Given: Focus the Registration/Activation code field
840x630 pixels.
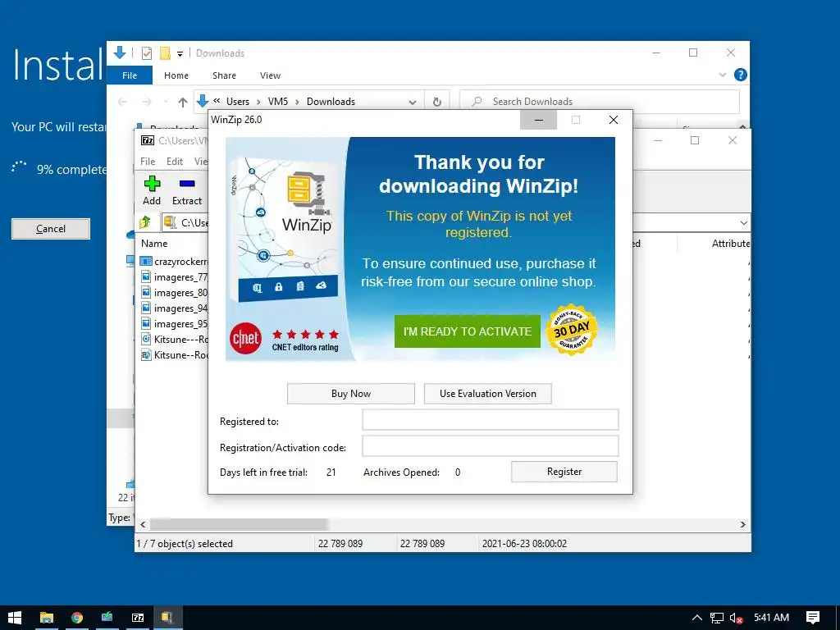Looking at the screenshot, I should pos(491,445).
